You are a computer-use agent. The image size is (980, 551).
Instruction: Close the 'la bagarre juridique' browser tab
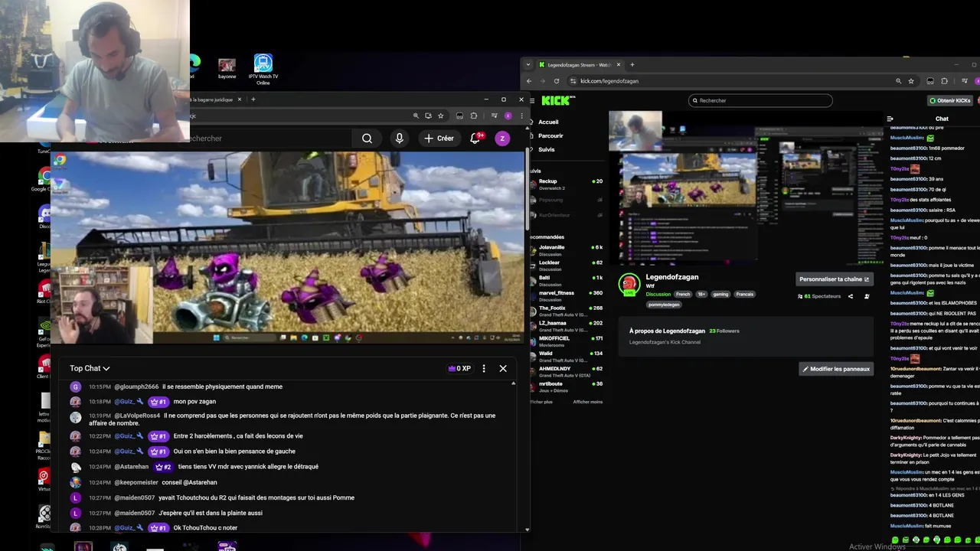240,99
